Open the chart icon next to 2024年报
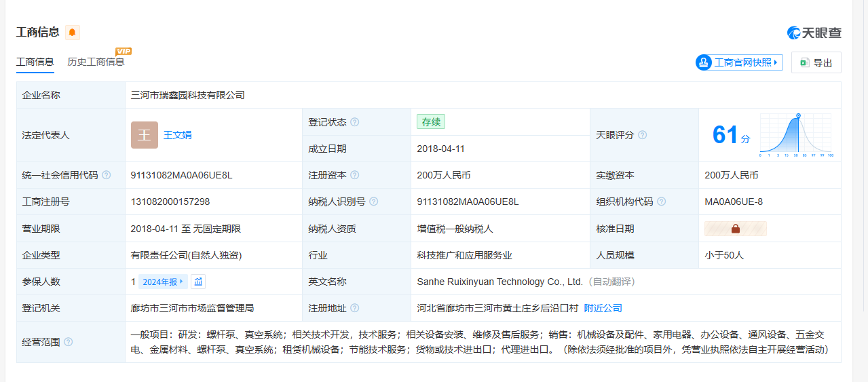This screenshot has height=382, width=868. pyautogui.click(x=198, y=282)
